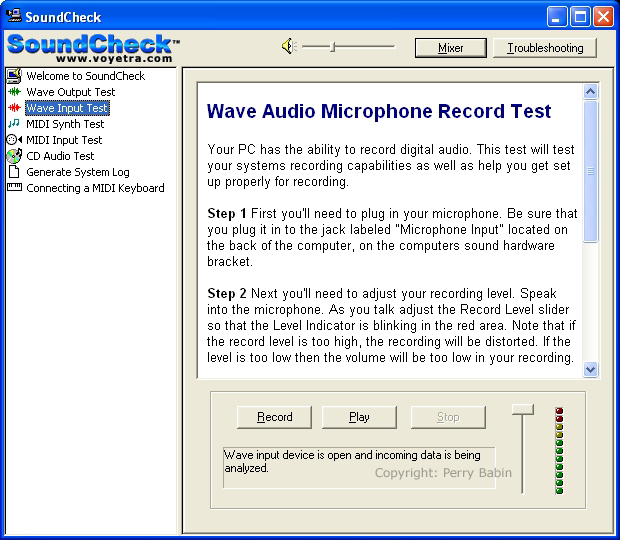Click the red waveform icon for Wave Input Test
The height and width of the screenshot is (540, 620).
[x=15, y=108]
